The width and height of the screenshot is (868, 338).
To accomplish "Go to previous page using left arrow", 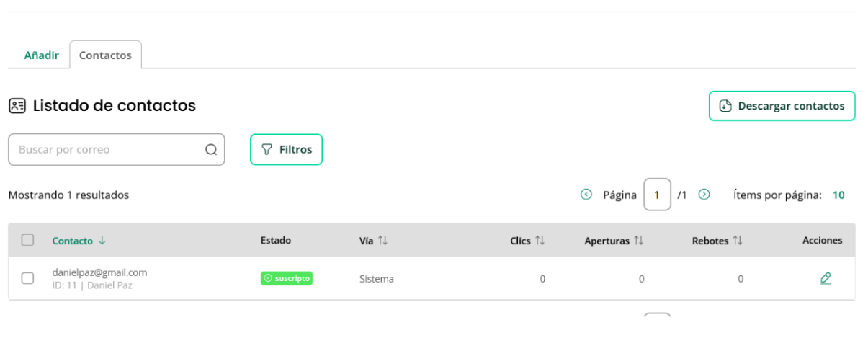I will (586, 195).
